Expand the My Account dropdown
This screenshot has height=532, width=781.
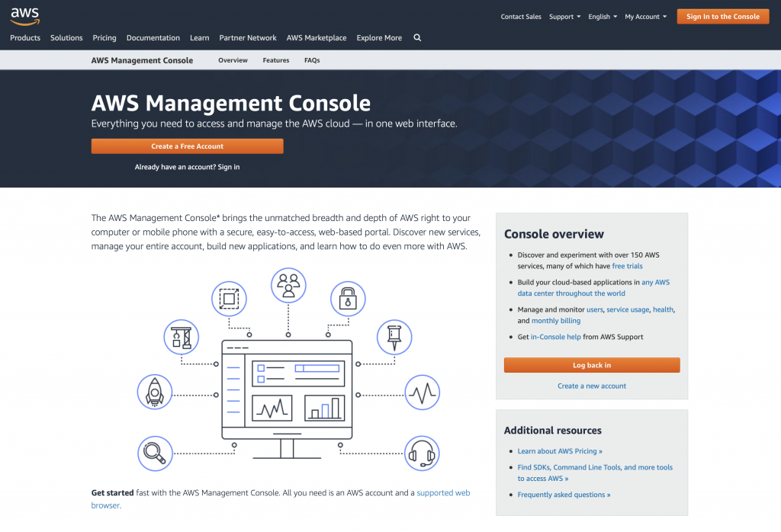645,17
